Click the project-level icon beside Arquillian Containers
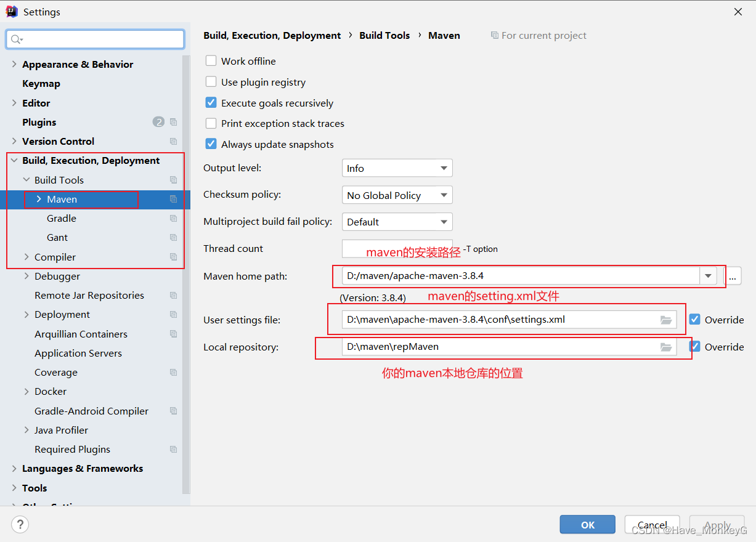Viewport: 756px width, 542px height. 173,334
